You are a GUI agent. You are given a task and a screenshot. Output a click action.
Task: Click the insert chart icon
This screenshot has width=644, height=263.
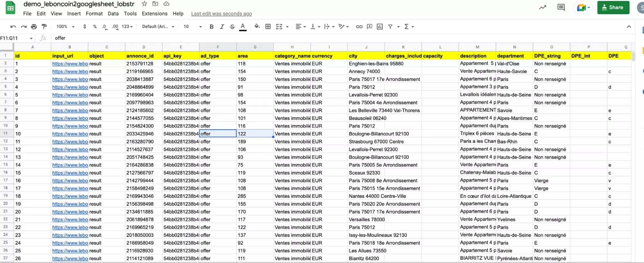[380, 27]
